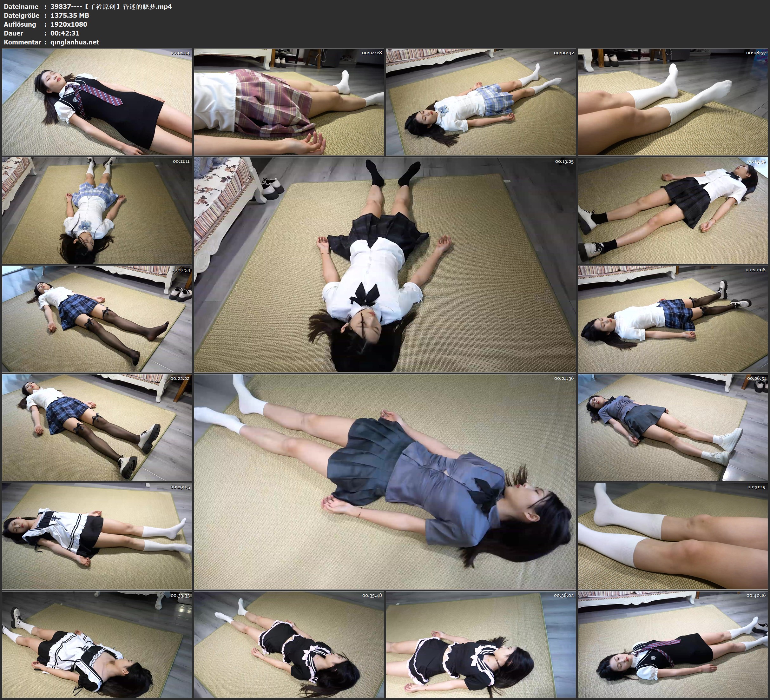Select the frame timestamped 00:17:54
Screen dimensions: 770x700
(x=97, y=319)
